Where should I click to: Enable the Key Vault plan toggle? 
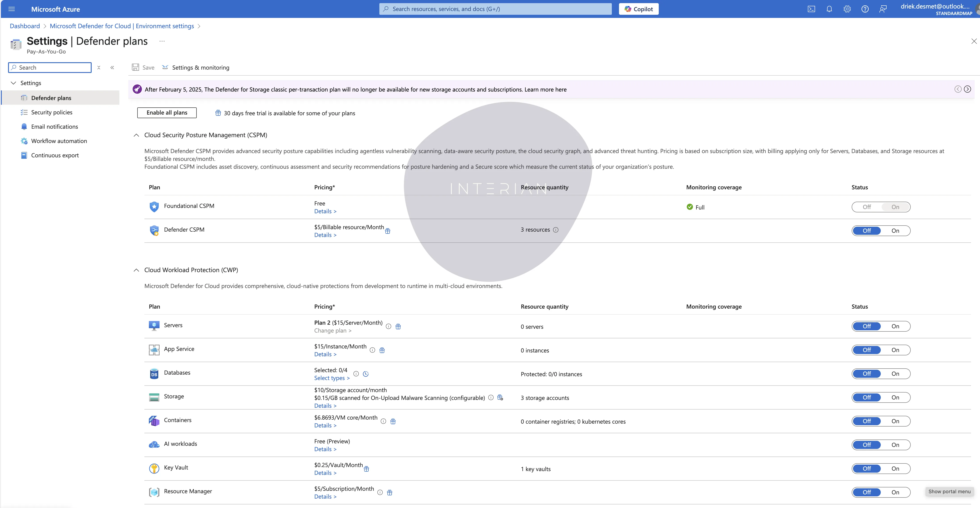(x=895, y=469)
